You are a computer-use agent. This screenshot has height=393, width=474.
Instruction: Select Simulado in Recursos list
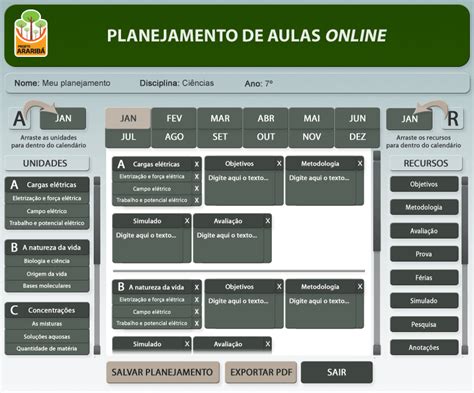424,301
